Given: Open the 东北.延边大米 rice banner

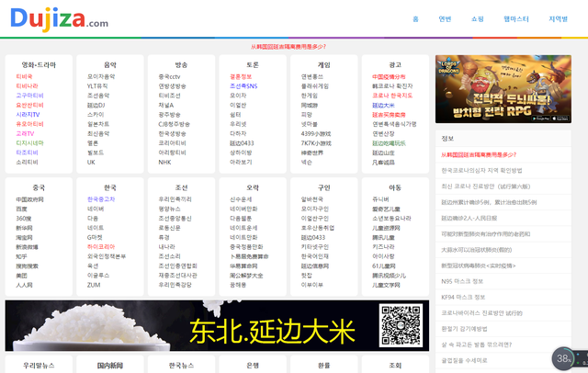Looking at the screenshot, I should [x=217, y=325].
